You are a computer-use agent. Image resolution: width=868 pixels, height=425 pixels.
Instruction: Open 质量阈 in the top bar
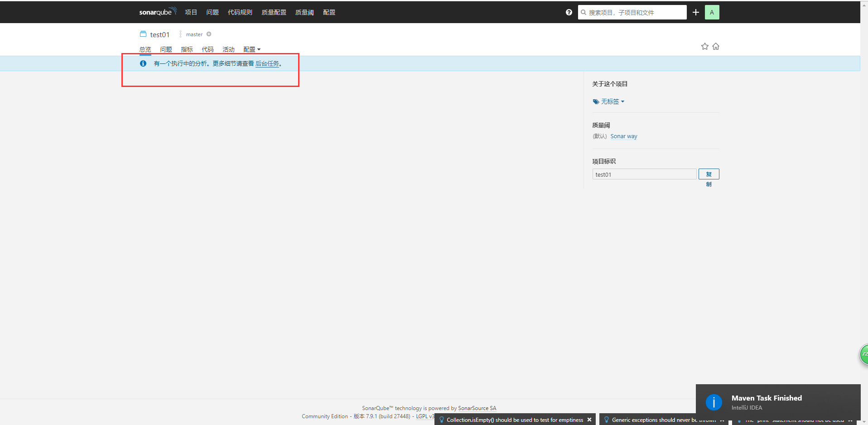(x=304, y=12)
